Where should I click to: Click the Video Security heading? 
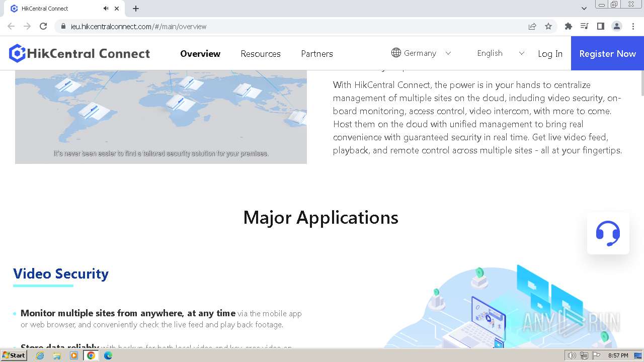point(61,274)
